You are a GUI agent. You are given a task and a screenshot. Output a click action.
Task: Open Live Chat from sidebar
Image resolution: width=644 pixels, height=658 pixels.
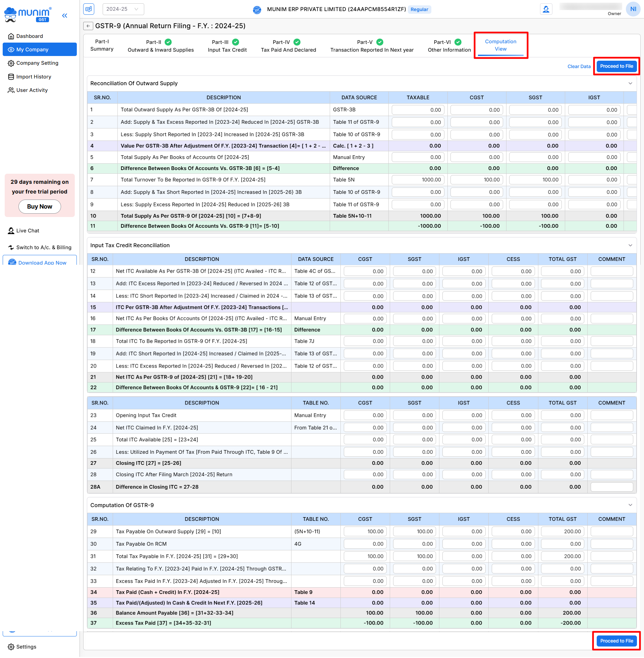click(x=28, y=231)
